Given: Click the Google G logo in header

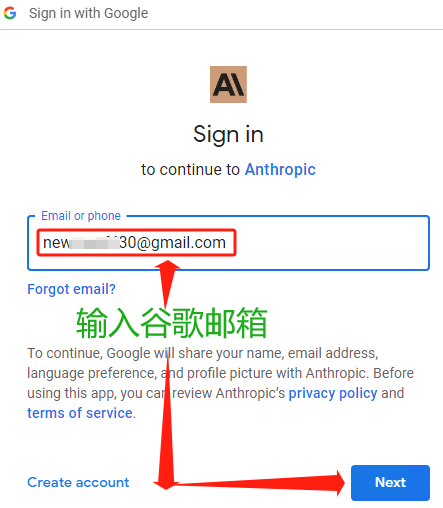Looking at the screenshot, I should point(10,13).
